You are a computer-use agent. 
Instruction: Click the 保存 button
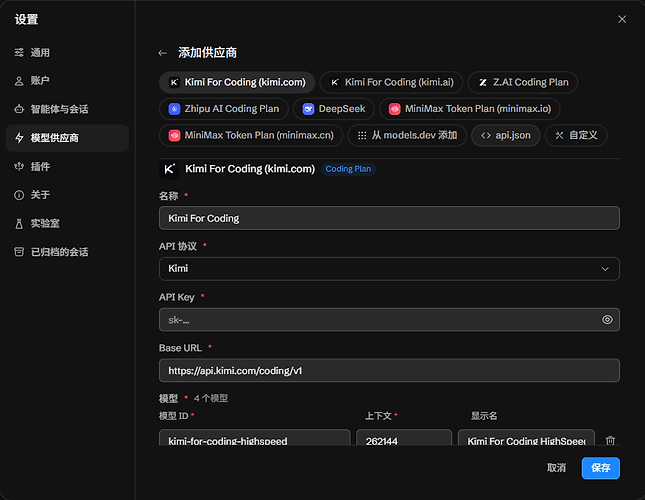pos(601,468)
